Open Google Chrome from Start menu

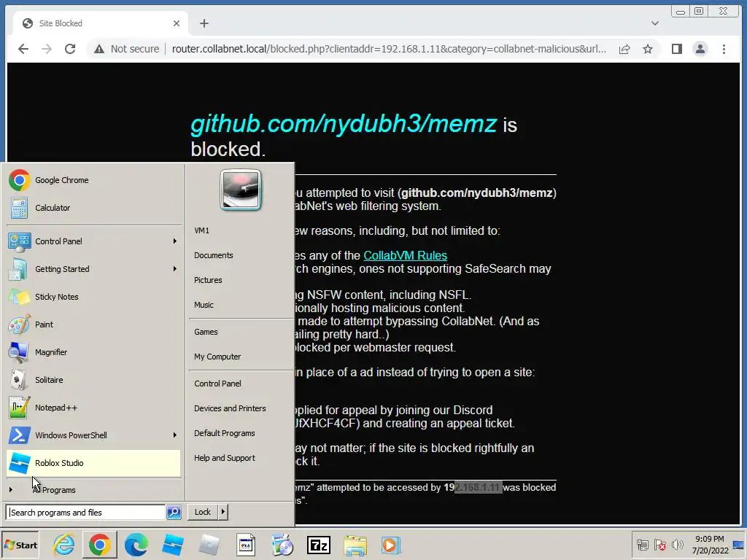(93, 180)
